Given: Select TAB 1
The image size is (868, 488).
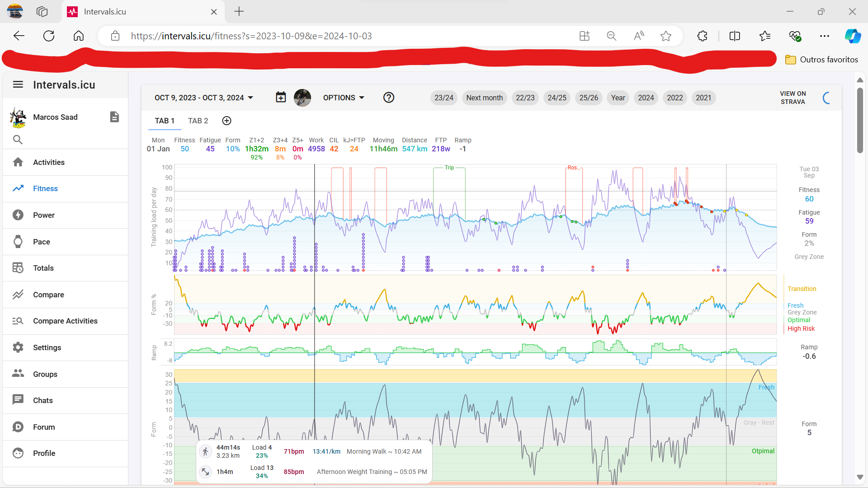Looking at the screenshot, I should [165, 121].
